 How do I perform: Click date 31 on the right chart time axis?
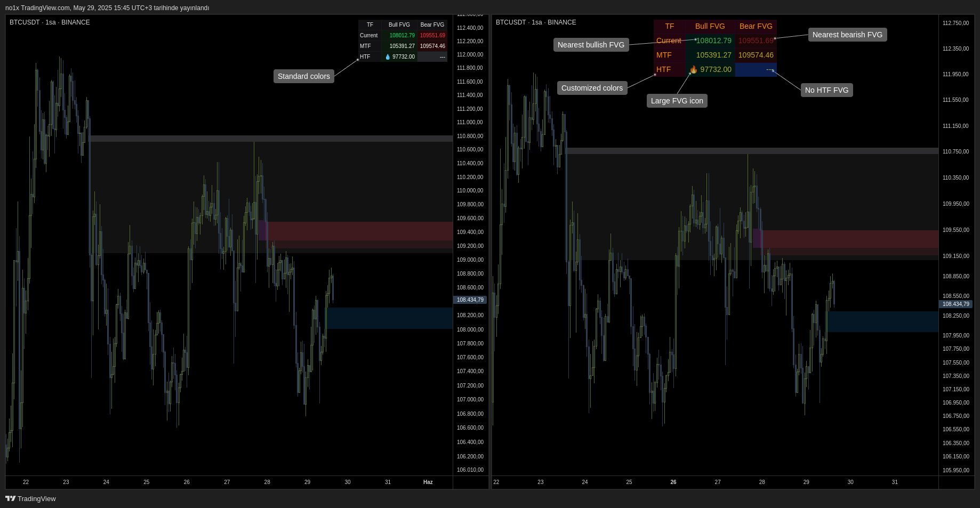click(895, 482)
